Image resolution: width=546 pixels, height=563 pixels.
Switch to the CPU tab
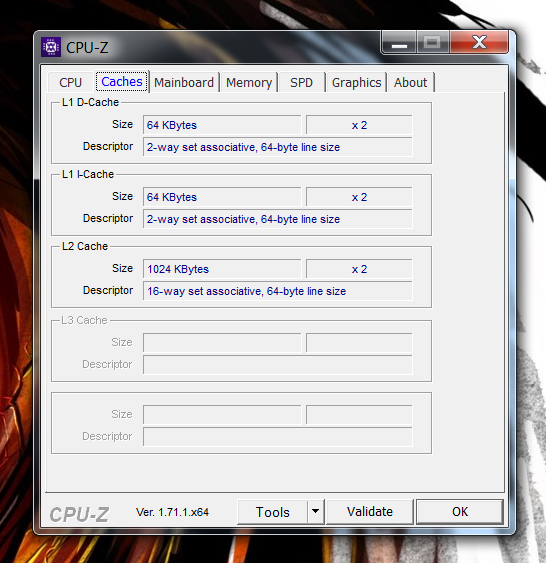point(70,83)
